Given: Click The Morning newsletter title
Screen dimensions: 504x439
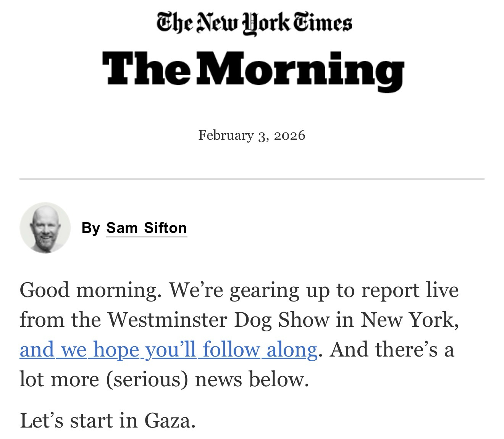Looking at the screenshot, I should tap(253, 69).
